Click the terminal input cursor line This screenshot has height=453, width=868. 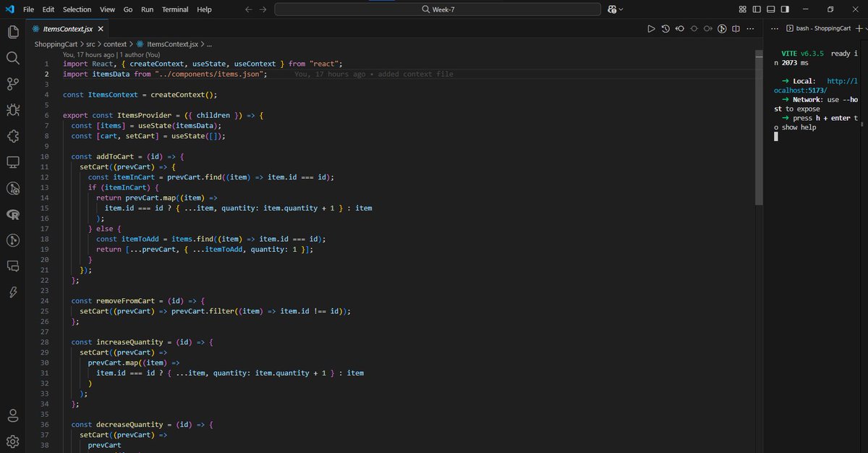pyautogui.click(x=776, y=137)
